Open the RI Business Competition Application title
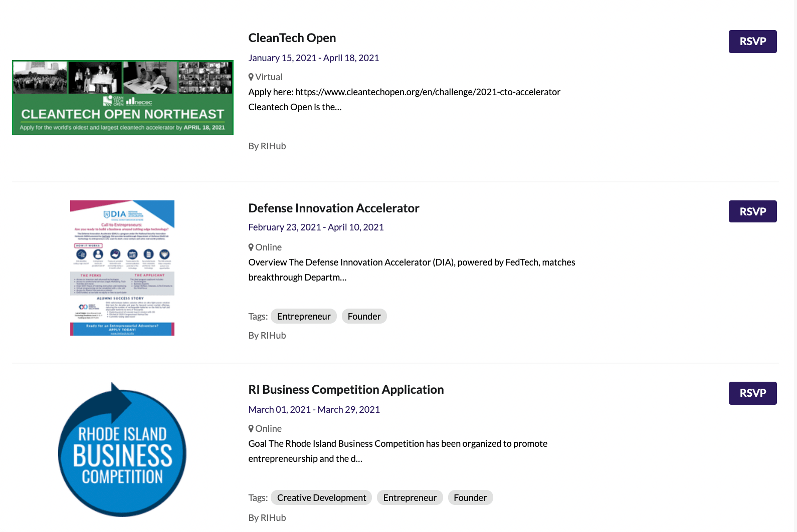Viewport: 797px width, 532px height. 346,390
